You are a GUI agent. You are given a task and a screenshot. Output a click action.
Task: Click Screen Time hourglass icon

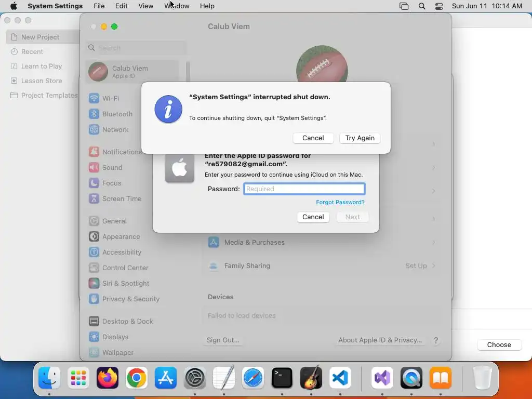(94, 199)
